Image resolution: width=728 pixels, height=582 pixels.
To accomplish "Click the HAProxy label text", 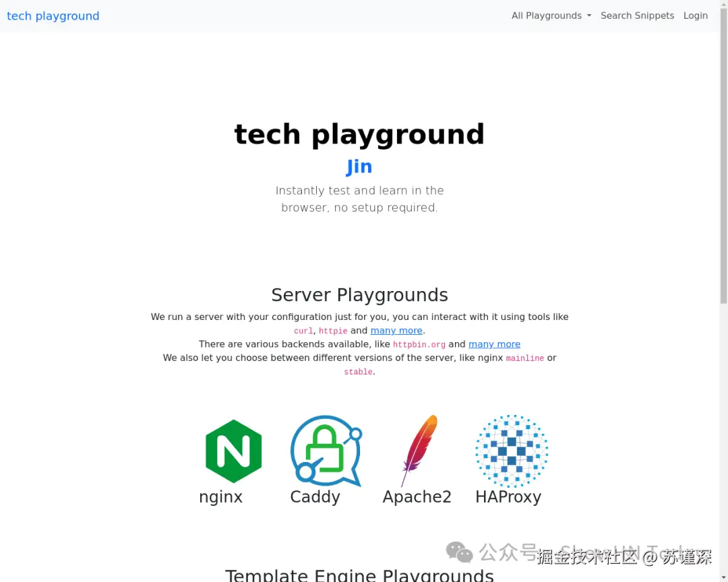I will 508,496.
